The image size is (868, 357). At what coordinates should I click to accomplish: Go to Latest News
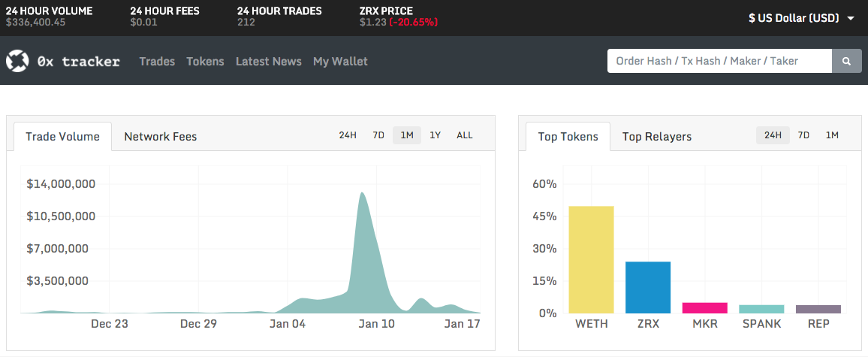point(269,61)
